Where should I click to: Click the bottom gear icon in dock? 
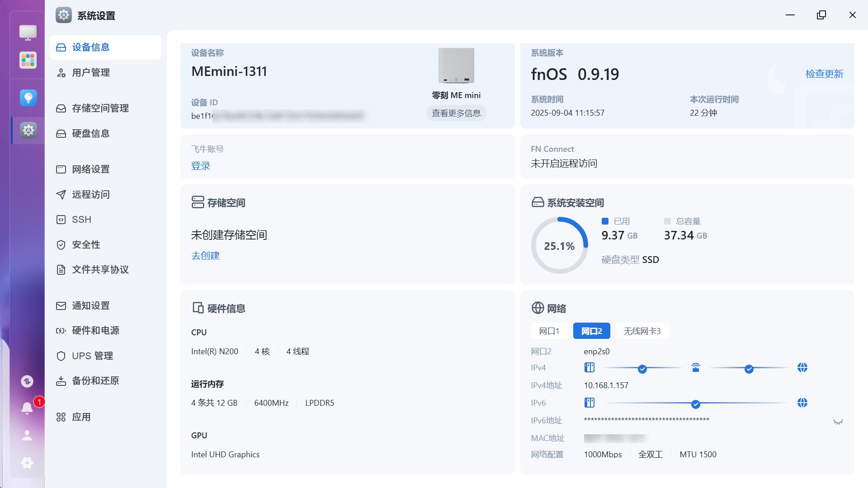(x=27, y=463)
